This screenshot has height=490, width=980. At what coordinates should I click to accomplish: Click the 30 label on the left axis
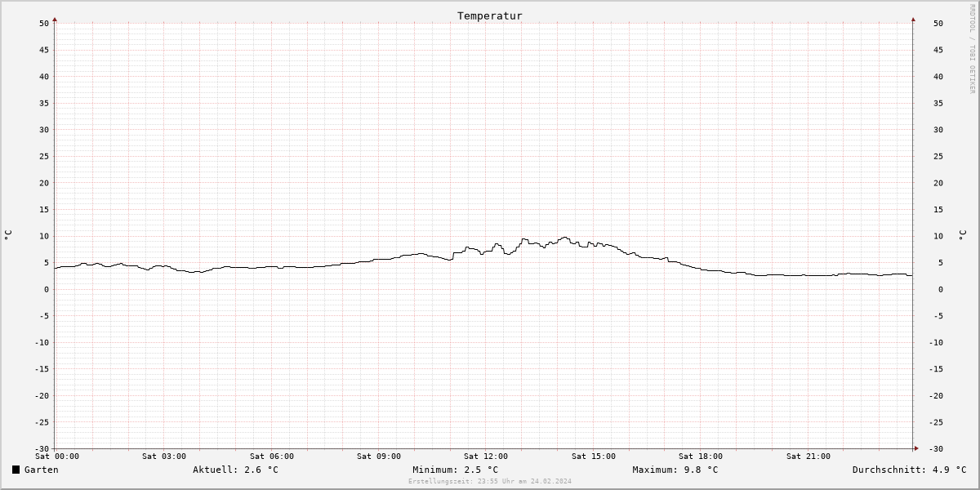pos(44,130)
